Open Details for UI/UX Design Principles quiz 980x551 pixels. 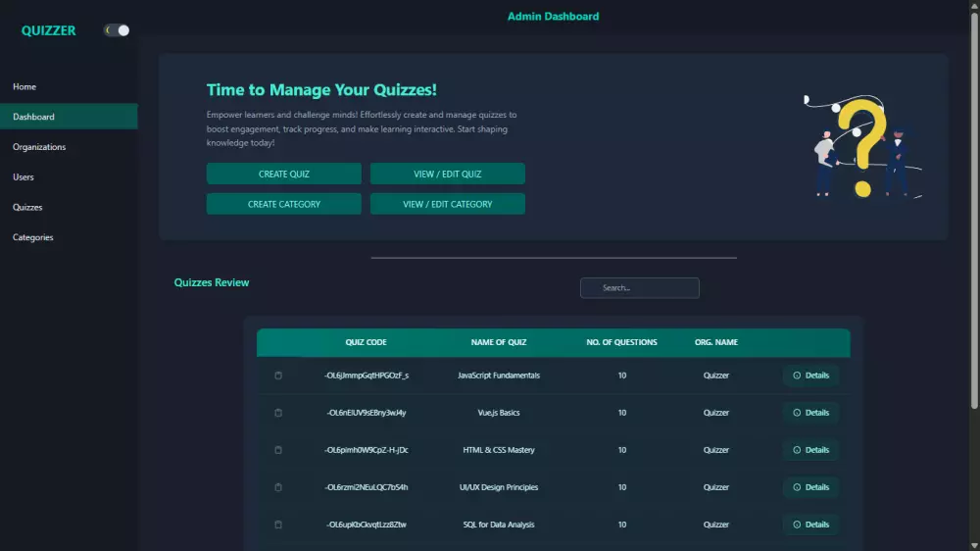click(810, 487)
